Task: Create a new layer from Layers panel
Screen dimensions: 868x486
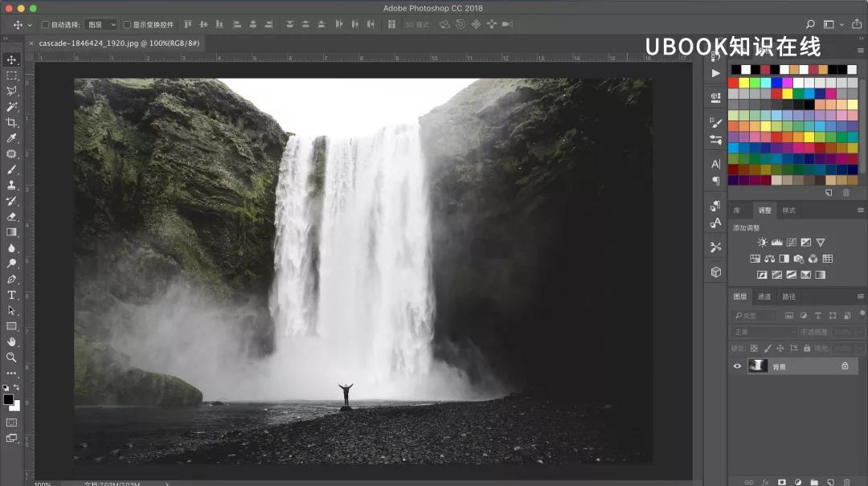Action: click(831, 482)
